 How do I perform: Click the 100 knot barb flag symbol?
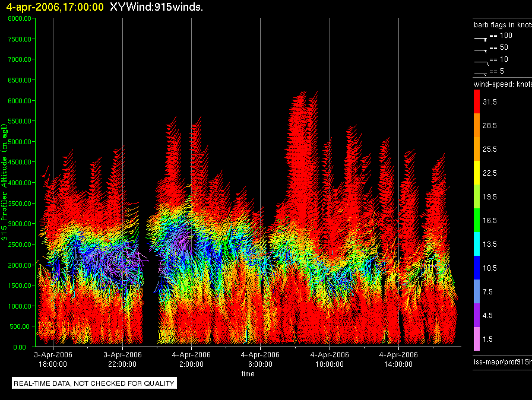point(480,39)
